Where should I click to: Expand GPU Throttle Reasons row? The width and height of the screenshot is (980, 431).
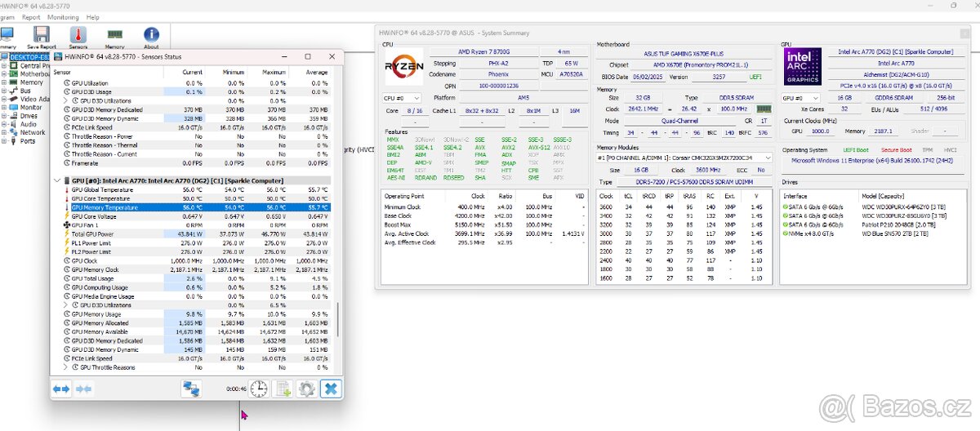[x=66, y=367]
